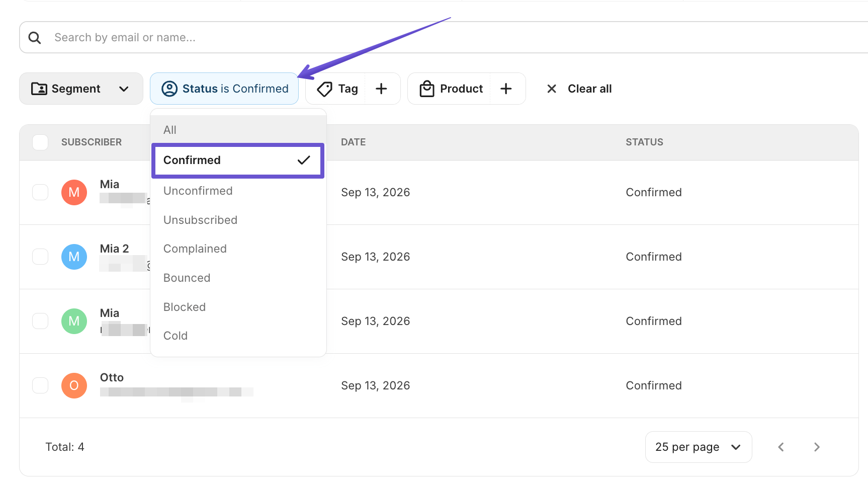
Task: Click Otto's Confirmed status cell
Action: pyautogui.click(x=654, y=386)
